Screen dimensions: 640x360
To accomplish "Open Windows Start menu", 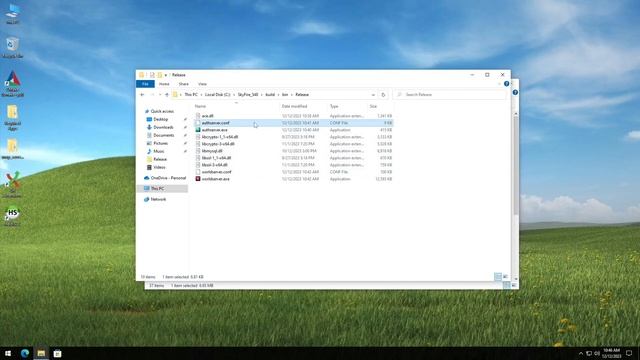I will (8, 353).
